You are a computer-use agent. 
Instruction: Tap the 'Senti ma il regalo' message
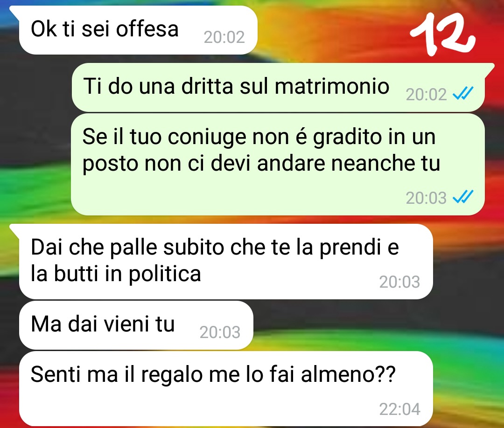(226, 389)
